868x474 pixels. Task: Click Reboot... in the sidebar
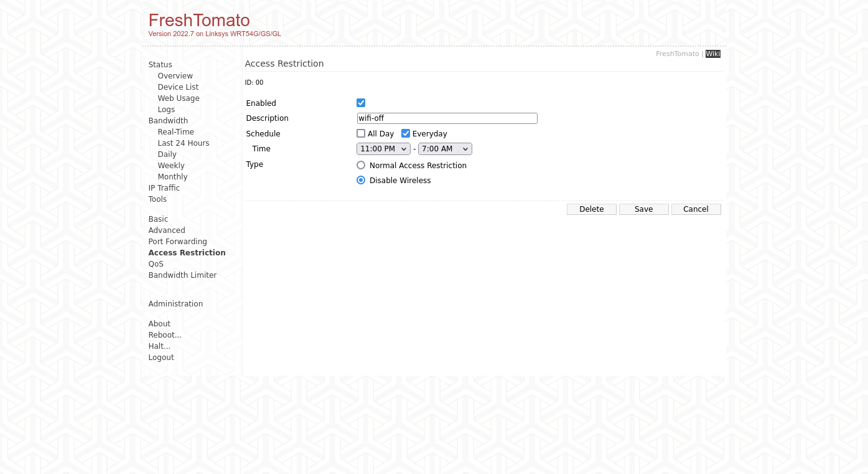pyautogui.click(x=165, y=335)
